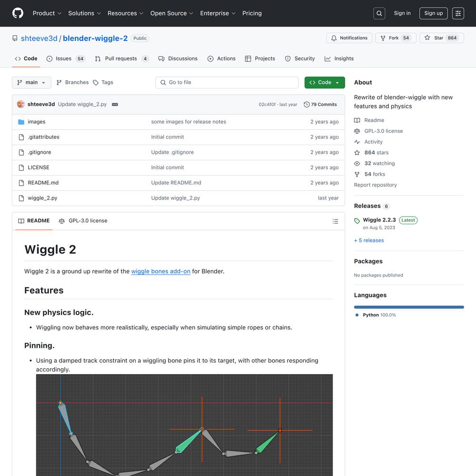This screenshot has height=476, width=476.
Task: Click the eye icon beside 32 watching
Action: 357,163
